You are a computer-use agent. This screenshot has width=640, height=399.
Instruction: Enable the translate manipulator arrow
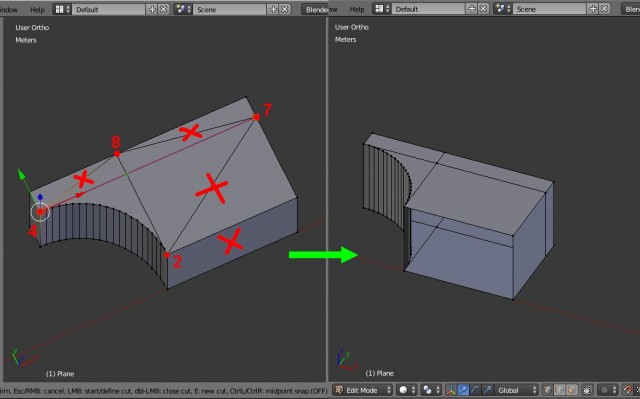[x=463, y=390]
